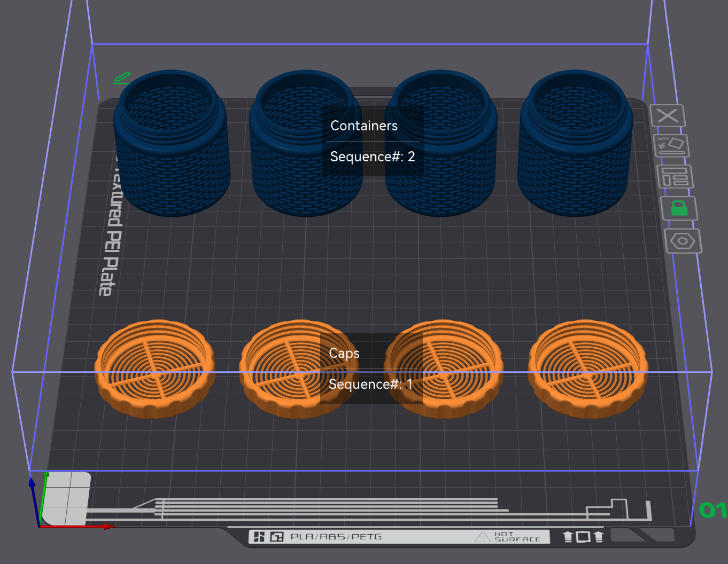The image size is (728, 564).
Task: Auto orient objects on this plate
Action: (x=671, y=145)
